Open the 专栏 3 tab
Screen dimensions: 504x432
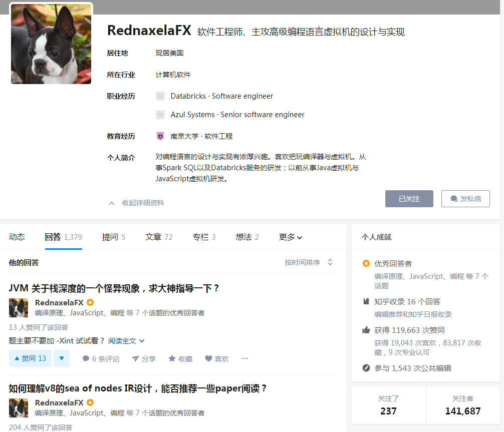click(x=204, y=237)
